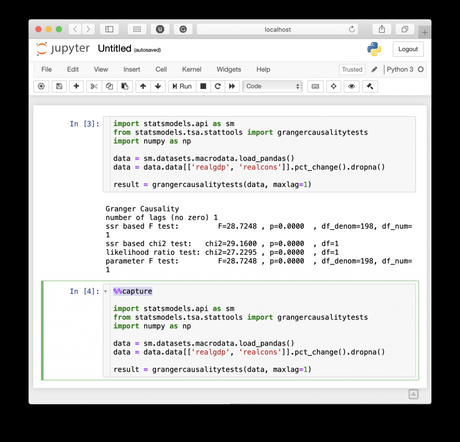Image resolution: width=460 pixels, height=442 pixels.
Task: Click the autosaved status text
Action: pyautogui.click(x=147, y=50)
